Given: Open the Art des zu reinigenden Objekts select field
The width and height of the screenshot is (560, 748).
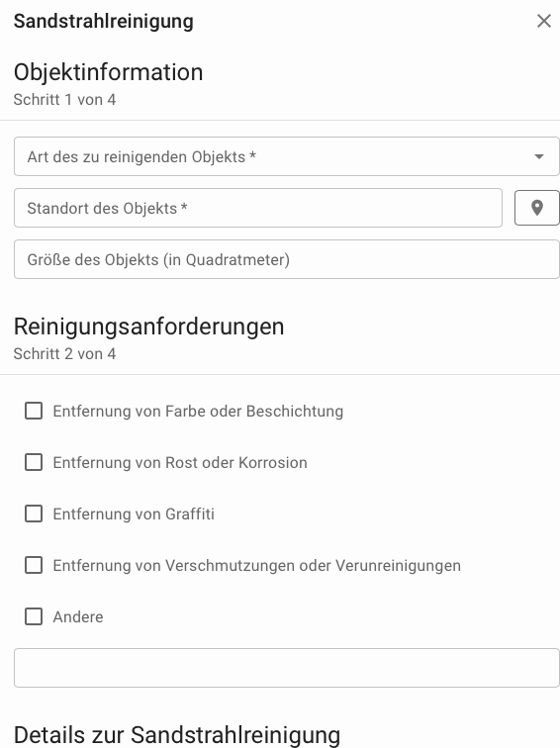Looking at the screenshot, I should [x=287, y=156].
